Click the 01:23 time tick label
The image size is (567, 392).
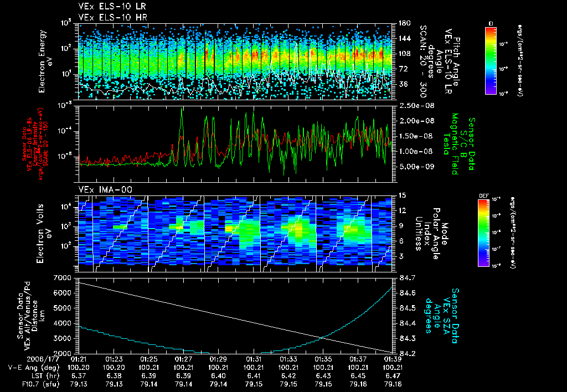pyautogui.click(x=114, y=360)
